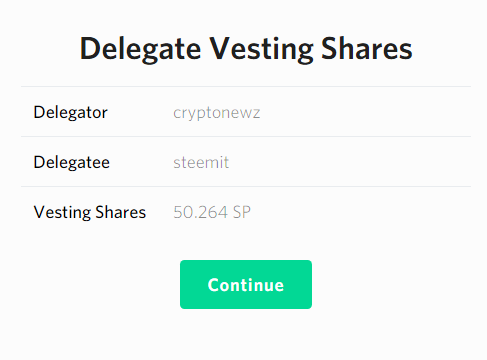Click the Delegatee field label
Screen dimensions: 487x360
coord(71,162)
